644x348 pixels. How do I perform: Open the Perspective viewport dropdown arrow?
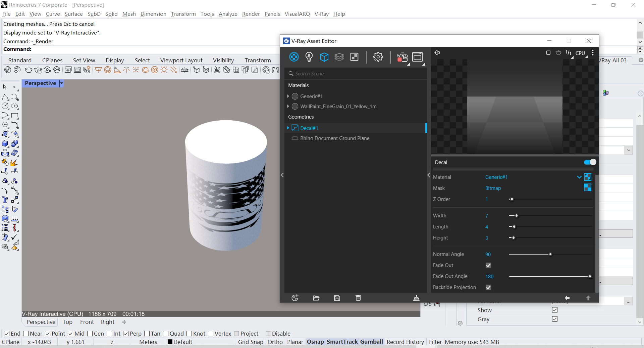[x=61, y=83]
